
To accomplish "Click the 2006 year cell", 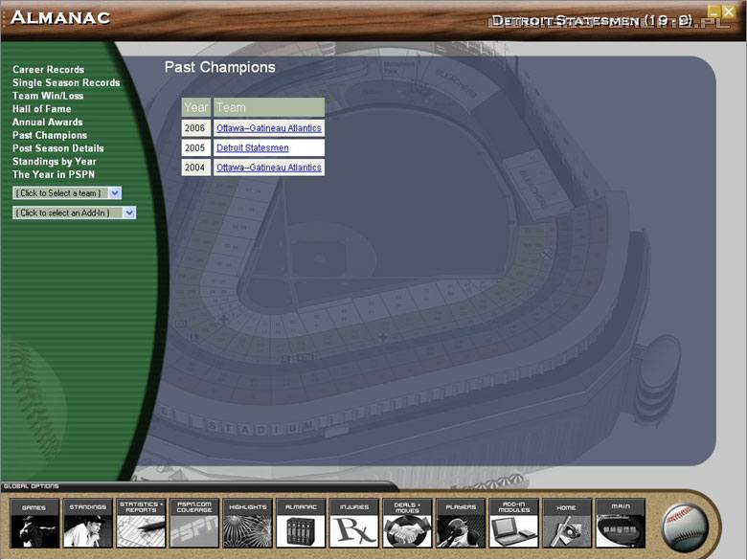I will click(195, 128).
